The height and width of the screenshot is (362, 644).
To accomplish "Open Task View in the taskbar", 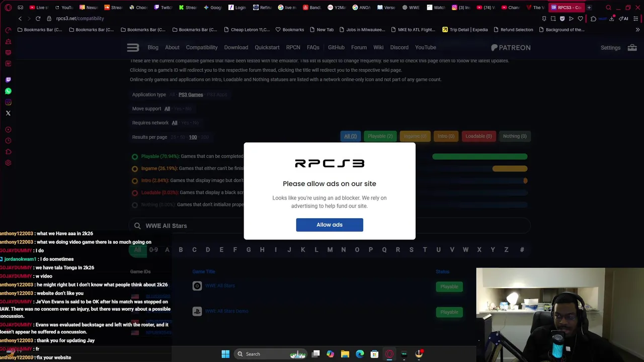I will point(315,354).
